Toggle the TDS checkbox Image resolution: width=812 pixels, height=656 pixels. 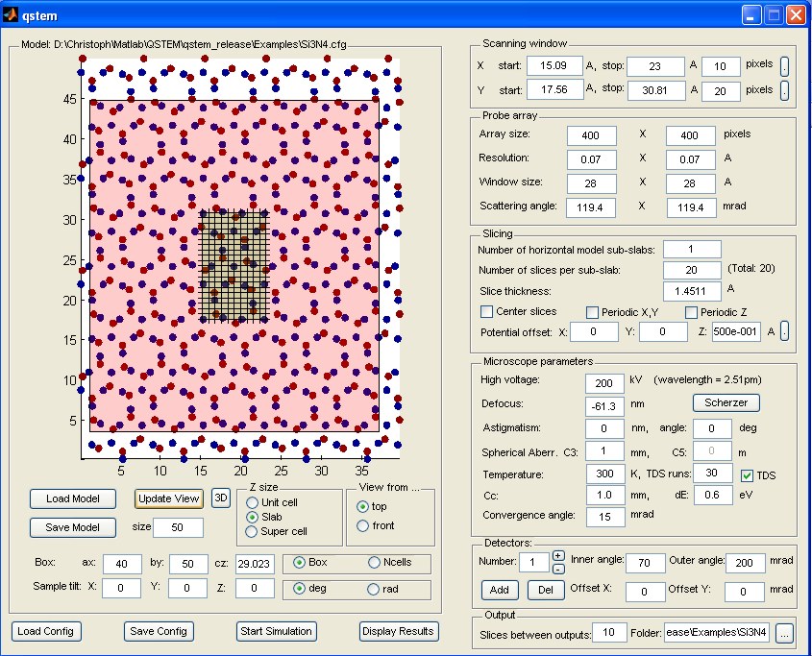pos(747,475)
